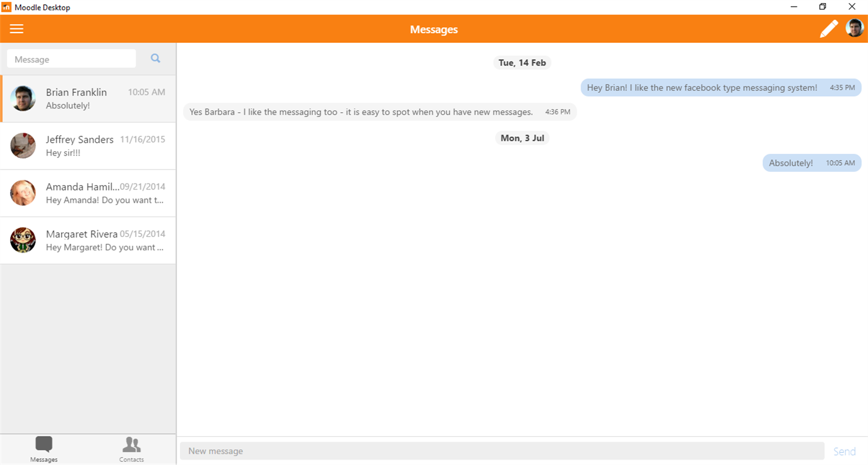Click Amanda Hamilton's avatar picture

pyautogui.click(x=23, y=192)
